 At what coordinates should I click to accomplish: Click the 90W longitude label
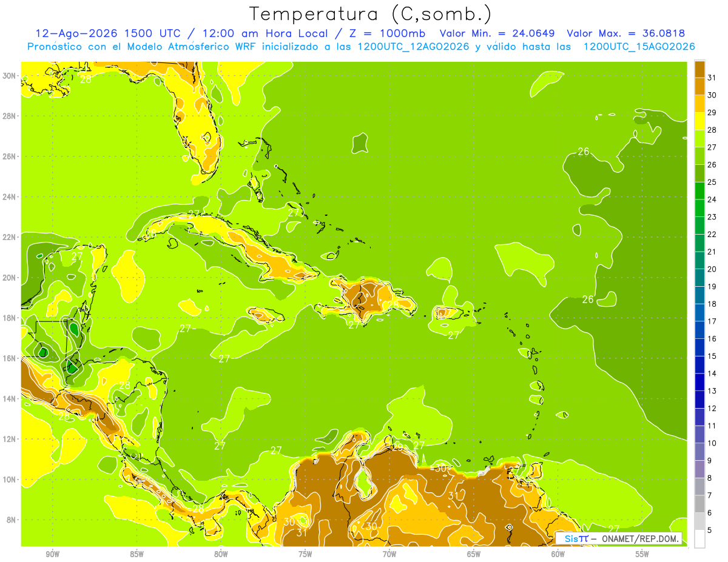click(52, 554)
